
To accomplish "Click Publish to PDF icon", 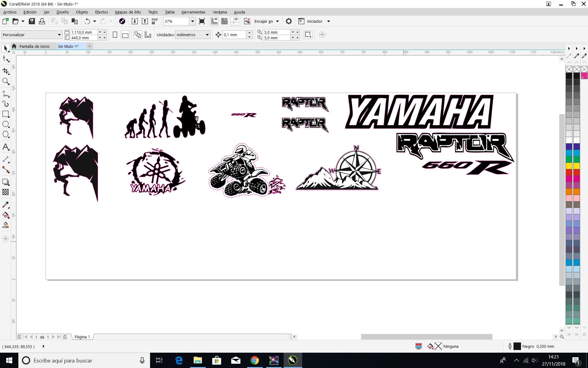I will [155, 21].
